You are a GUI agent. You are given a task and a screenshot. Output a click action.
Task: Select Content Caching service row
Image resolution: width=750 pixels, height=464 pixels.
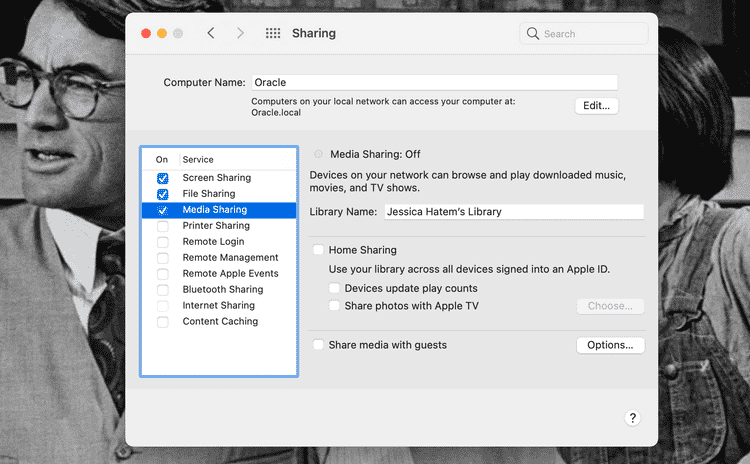[x=220, y=322]
